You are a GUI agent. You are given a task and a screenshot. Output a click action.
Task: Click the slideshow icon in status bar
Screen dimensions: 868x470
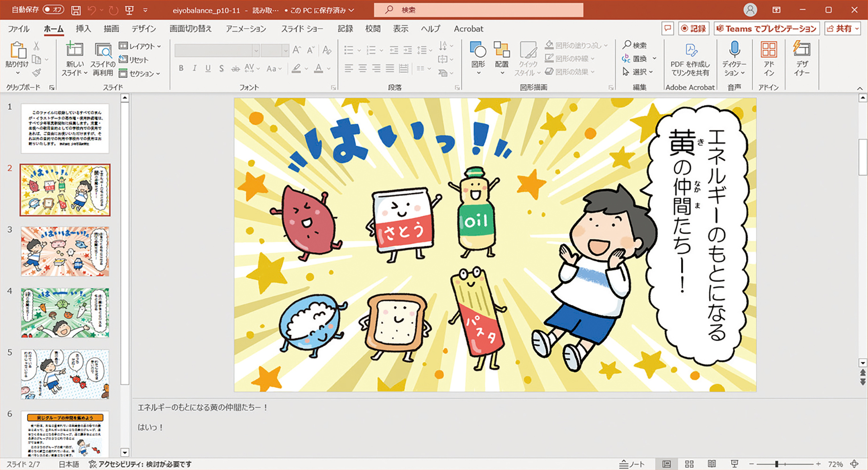(x=734, y=464)
